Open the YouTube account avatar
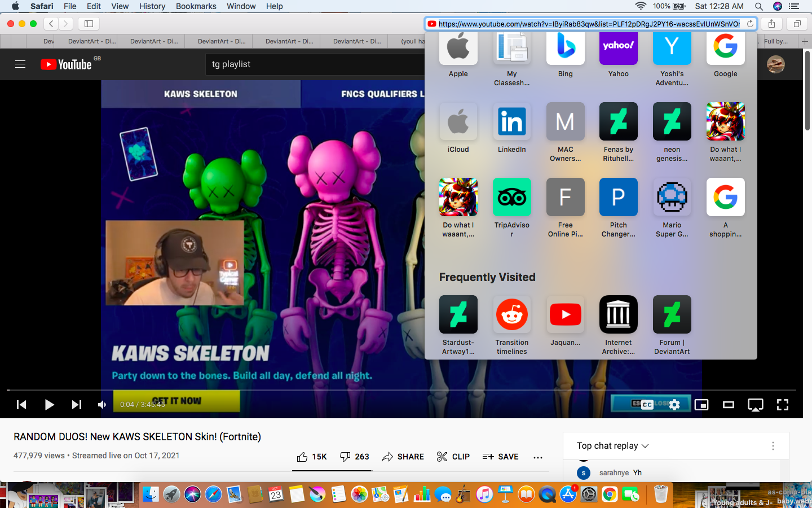Screen dimensions: 812x508 click(x=776, y=64)
